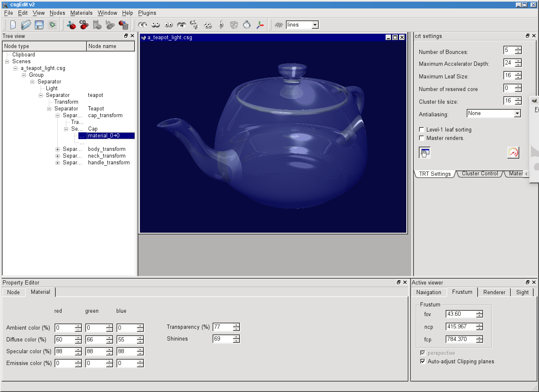Click the stopwatch icon in toolbar
Screen dimensions: 539x392
[x=247, y=25]
